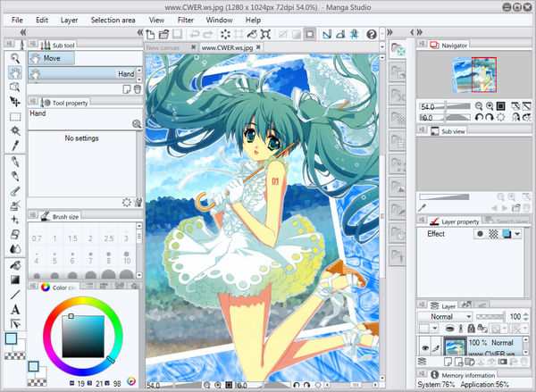
Task: Select the Gradient tool
Action: pyautogui.click(x=14, y=279)
